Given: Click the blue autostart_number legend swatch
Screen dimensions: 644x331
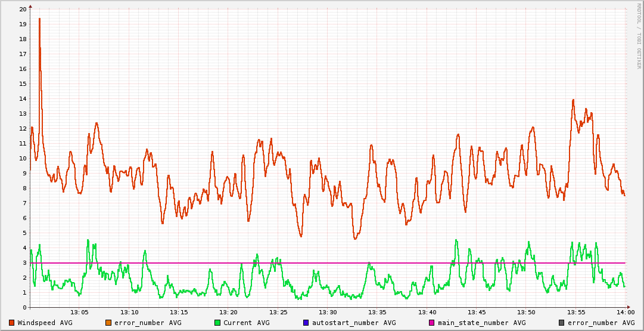Looking at the screenshot, I should (306, 323).
